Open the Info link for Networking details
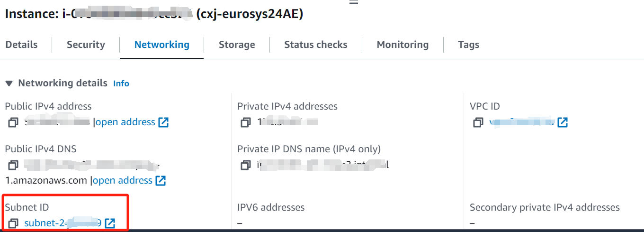The width and height of the screenshot is (644, 232). click(x=121, y=84)
